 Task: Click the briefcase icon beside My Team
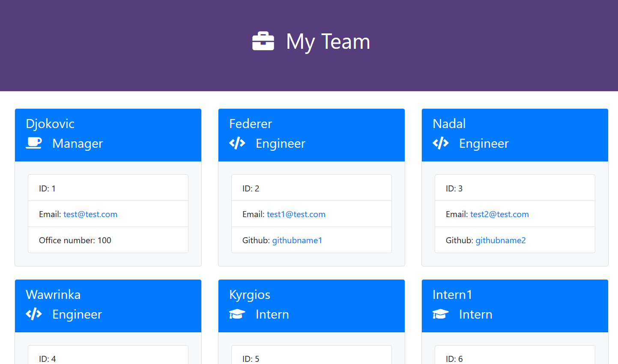(x=263, y=42)
